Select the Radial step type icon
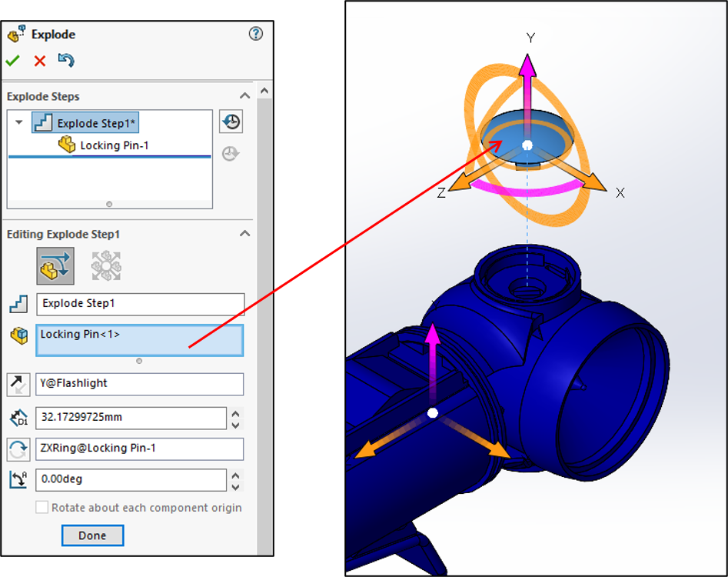The image size is (728, 577). (x=108, y=265)
